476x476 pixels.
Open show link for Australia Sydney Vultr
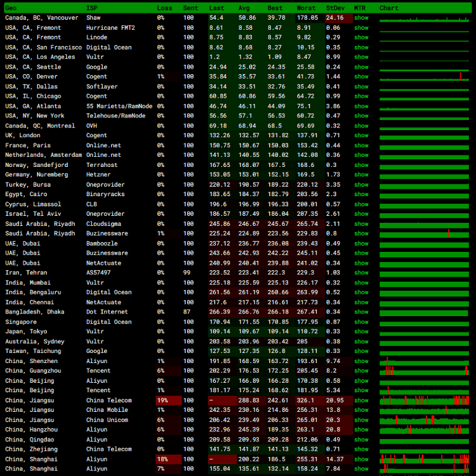click(360, 341)
